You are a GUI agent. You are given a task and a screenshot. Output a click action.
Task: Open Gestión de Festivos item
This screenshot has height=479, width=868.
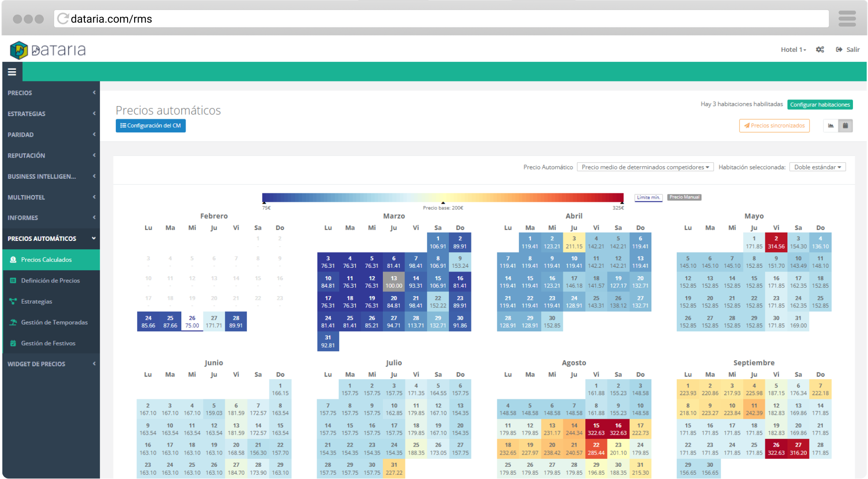(x=51, y=343)
